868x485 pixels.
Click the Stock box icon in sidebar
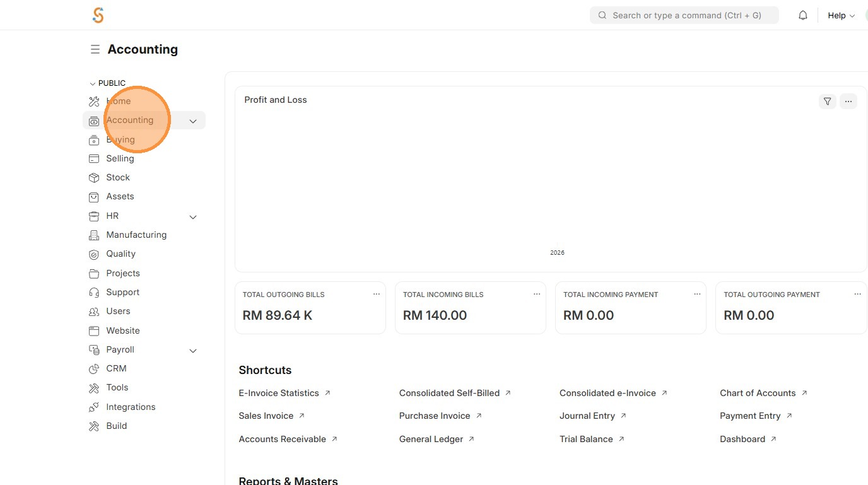click(94, 178)
